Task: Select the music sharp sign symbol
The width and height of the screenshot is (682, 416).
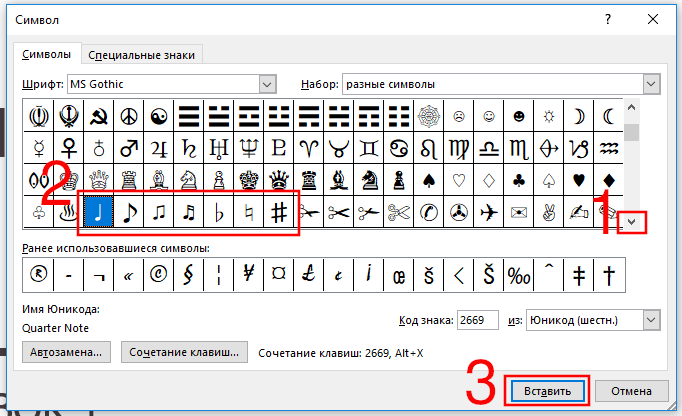Action: point(279,212)
